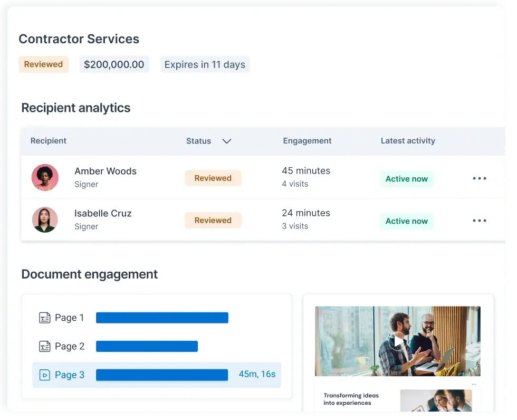Click the Latest activity column header

tap(408, 141)
